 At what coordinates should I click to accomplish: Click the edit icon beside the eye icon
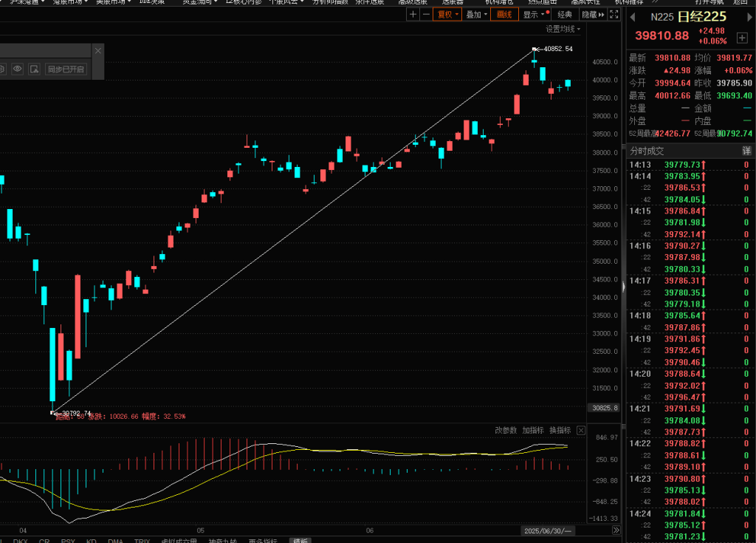pyautogui.click(x=34, y=69)
